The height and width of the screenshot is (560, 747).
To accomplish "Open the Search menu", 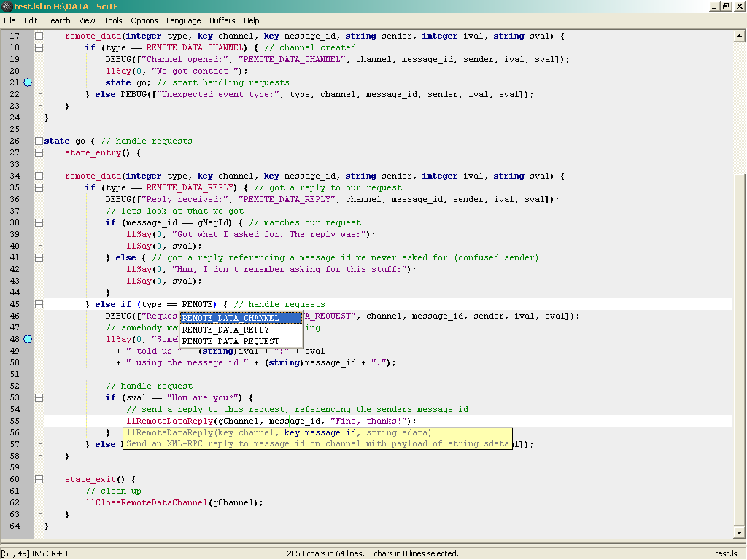I will (58, 20).
